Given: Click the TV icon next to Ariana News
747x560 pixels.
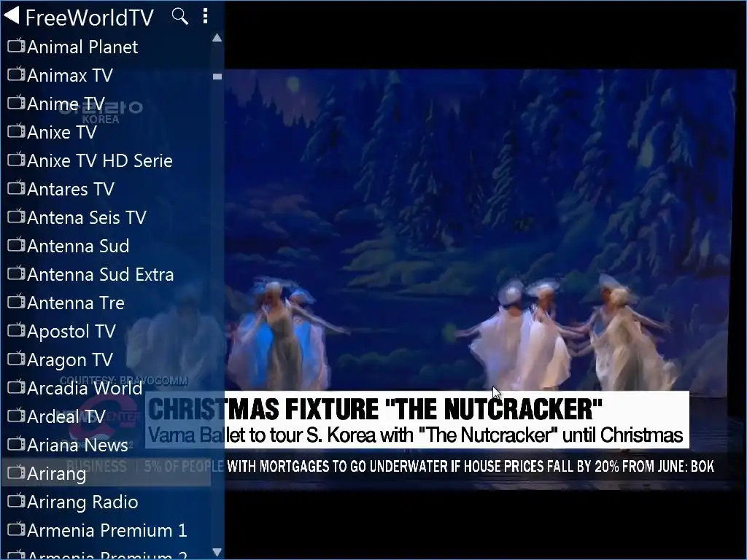Looking at the screenshot, I should coord(16,444).
